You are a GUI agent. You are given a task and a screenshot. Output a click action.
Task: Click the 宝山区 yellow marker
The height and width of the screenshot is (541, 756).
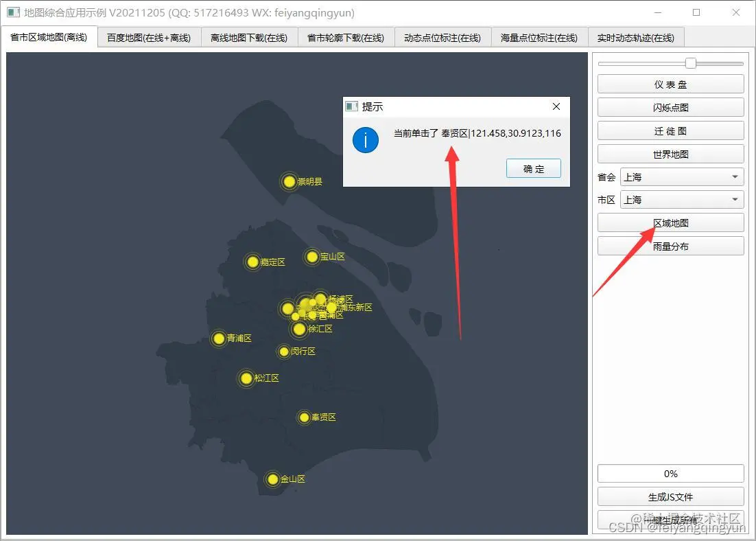314,256
